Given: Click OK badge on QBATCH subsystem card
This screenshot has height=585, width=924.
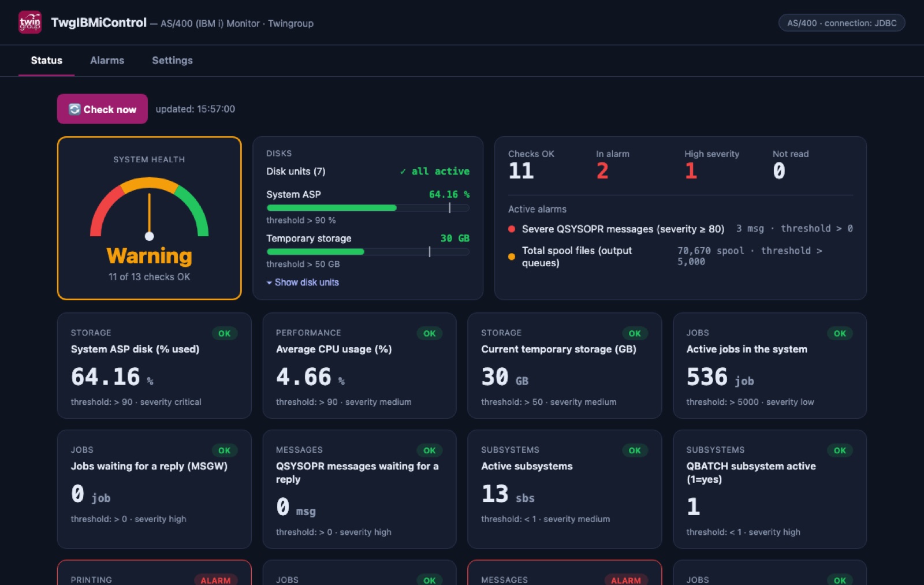Looking at the screenshot, I should coord(840,450).
